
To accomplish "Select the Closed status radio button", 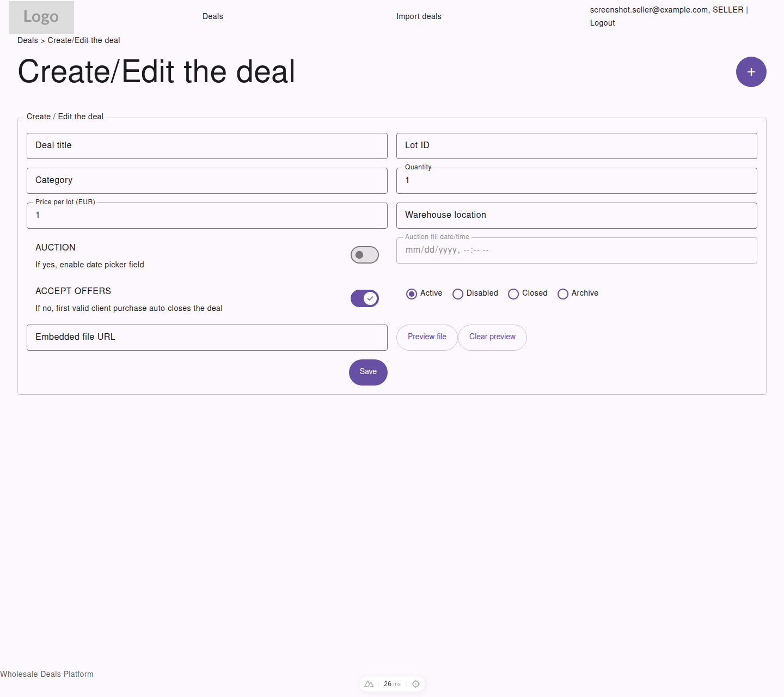I will pos(513,294).
